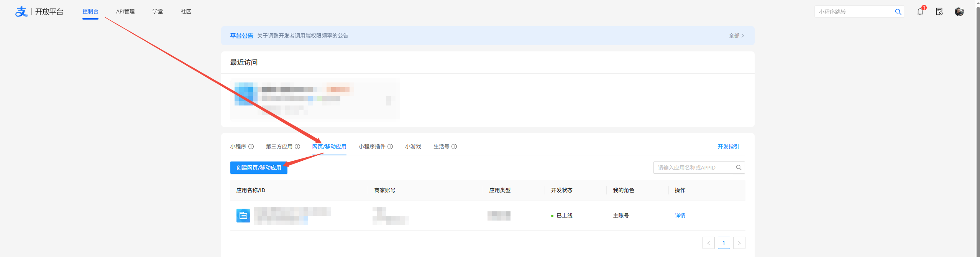The image size is (980, 257).
Task: Click the 创建网页/移动应用 button
Action: 259,168
